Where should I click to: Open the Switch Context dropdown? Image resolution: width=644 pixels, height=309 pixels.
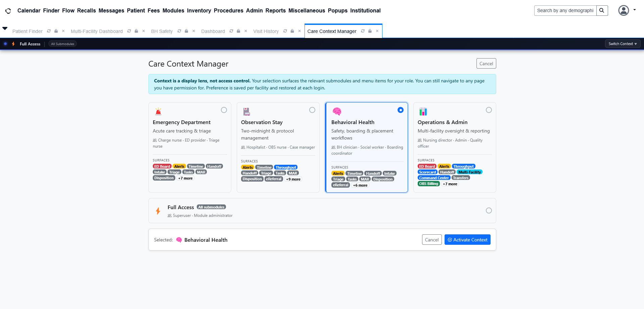[623, 44]
